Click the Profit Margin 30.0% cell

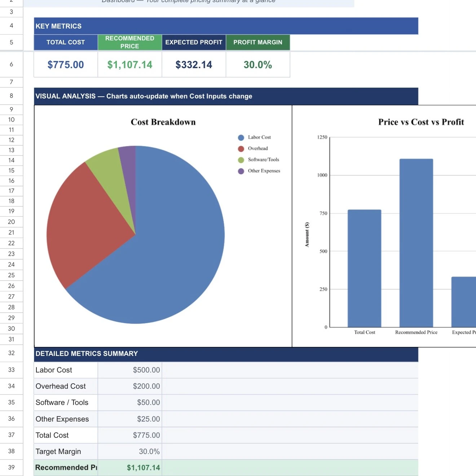[x=257, y=65]
